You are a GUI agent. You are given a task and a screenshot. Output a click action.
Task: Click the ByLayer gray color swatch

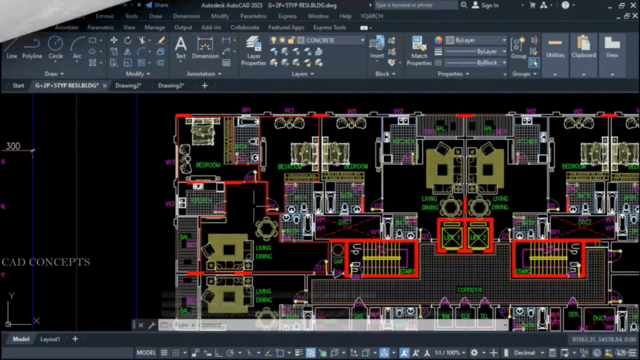pyautogui.click(x=450, y=40)
